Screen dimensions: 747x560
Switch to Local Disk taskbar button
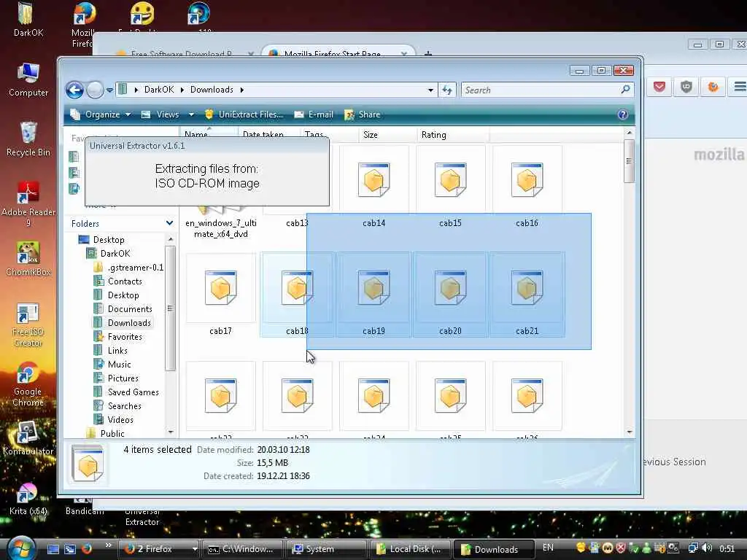pos(410,549)
